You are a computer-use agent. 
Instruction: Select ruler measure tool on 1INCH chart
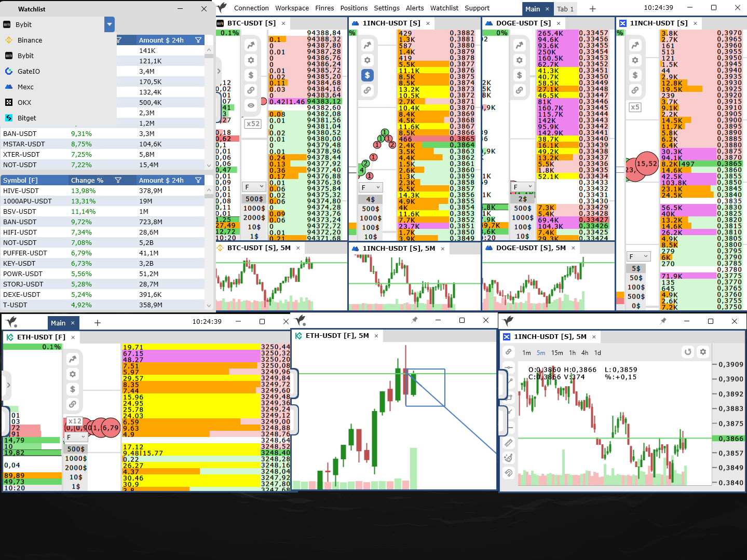point(509,443)
